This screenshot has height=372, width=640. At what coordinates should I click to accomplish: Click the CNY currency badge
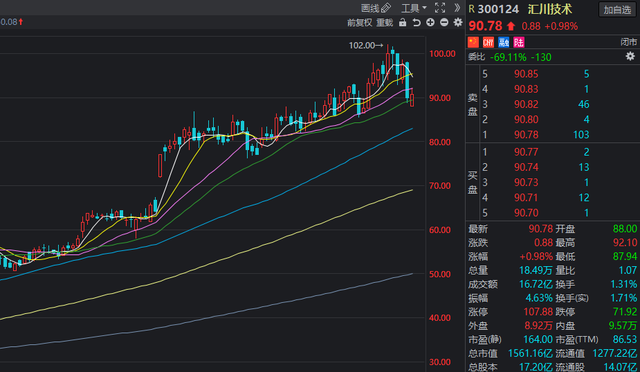tap(488, 42)
